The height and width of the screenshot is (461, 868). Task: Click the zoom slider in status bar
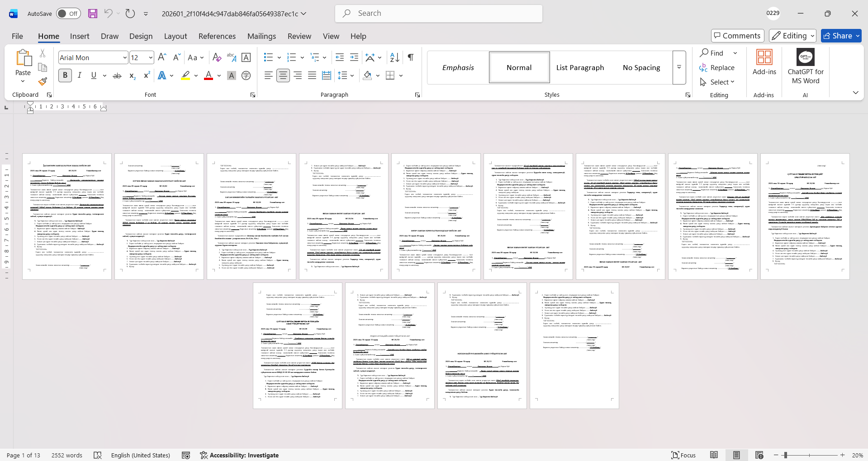(x=786, y=455)
